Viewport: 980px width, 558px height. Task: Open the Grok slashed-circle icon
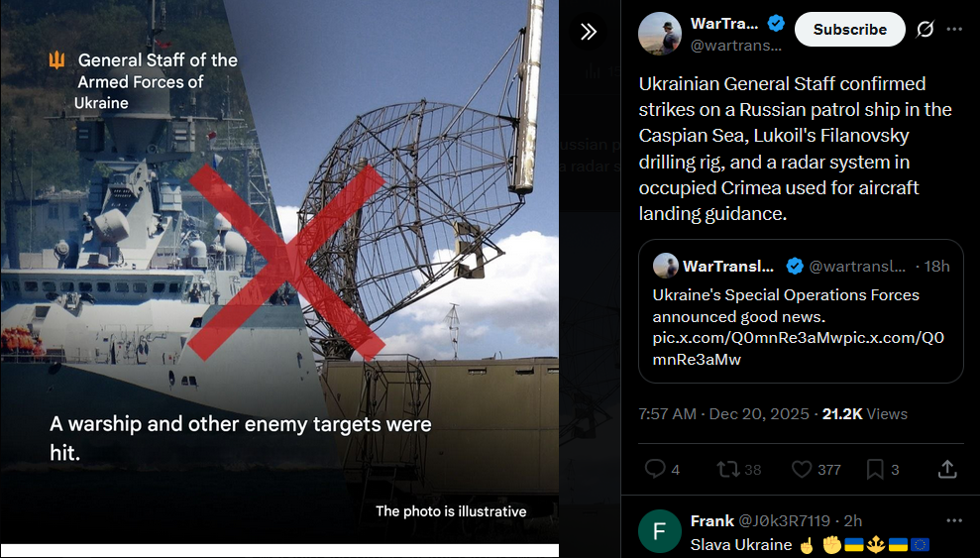point(925,30)
